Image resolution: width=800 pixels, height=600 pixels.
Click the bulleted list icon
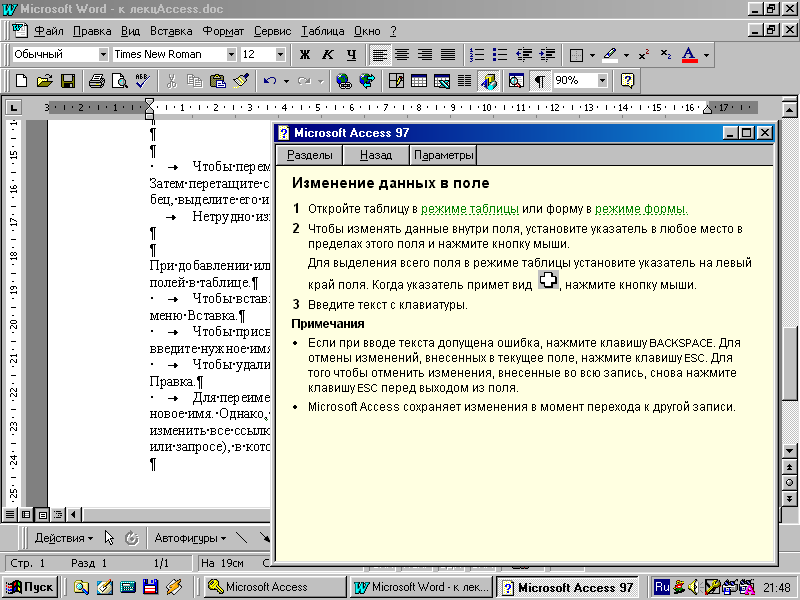click(x=499, y=54)
